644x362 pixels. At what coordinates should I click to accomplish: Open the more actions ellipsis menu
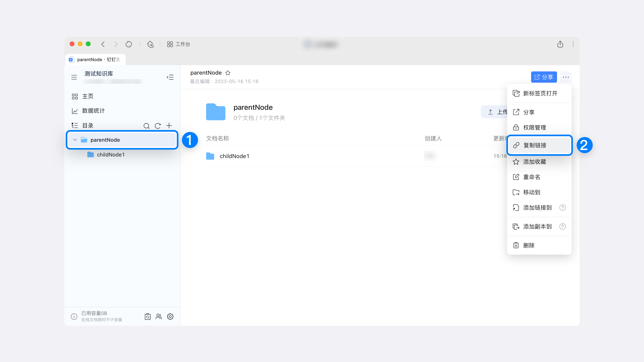(566, 77)
